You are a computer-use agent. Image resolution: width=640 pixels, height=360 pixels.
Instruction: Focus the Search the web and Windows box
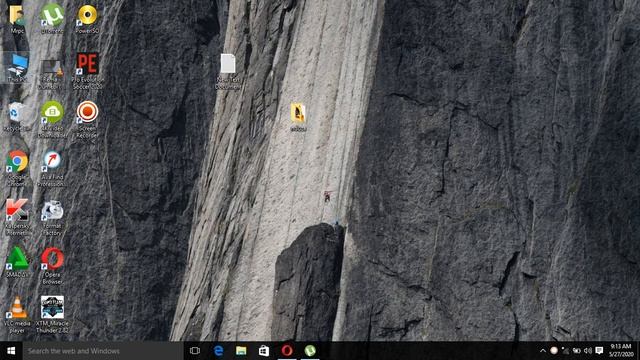coord(103,351)
